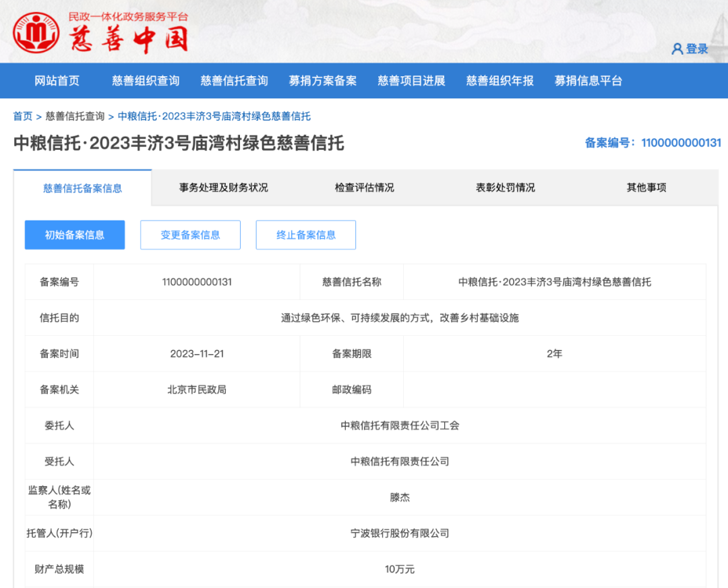Click the 终止备案信息 button
Viewport: 728px width, 588px height.
(306, 235)
